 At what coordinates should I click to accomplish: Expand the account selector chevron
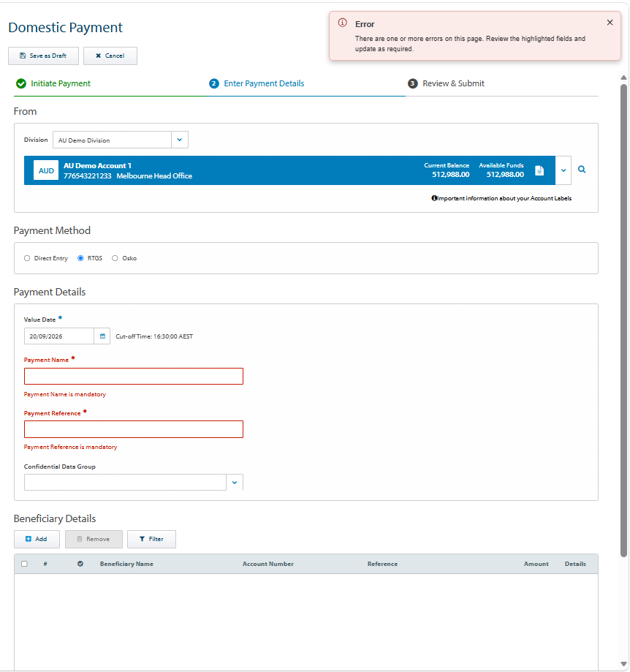(x=563, y=170)
